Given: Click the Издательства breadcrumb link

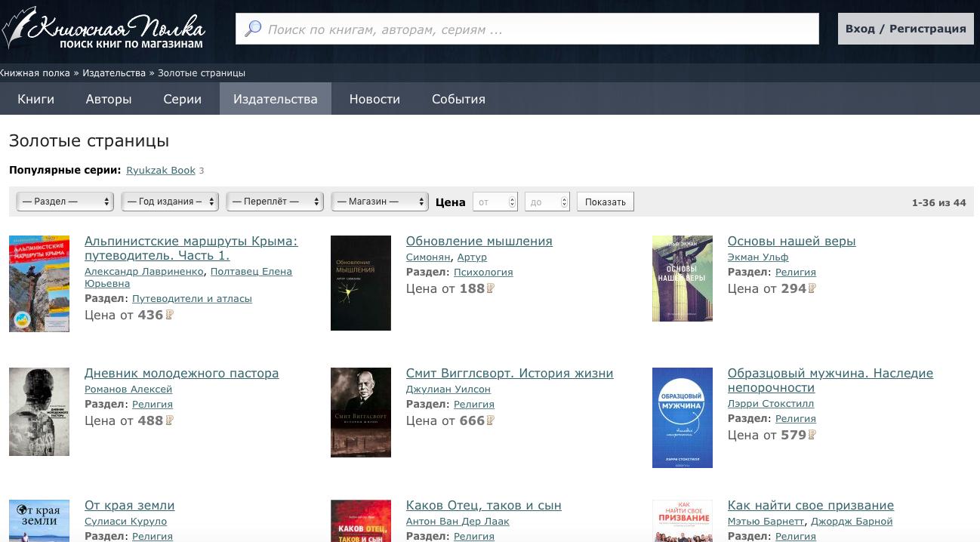Looking at the screenshot, I should click(114, 73).
